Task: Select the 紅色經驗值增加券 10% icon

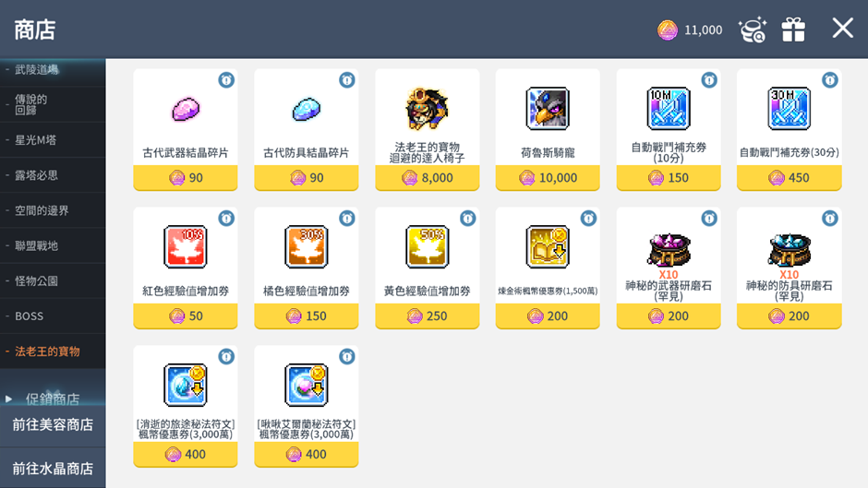Action: click(186, 246)
